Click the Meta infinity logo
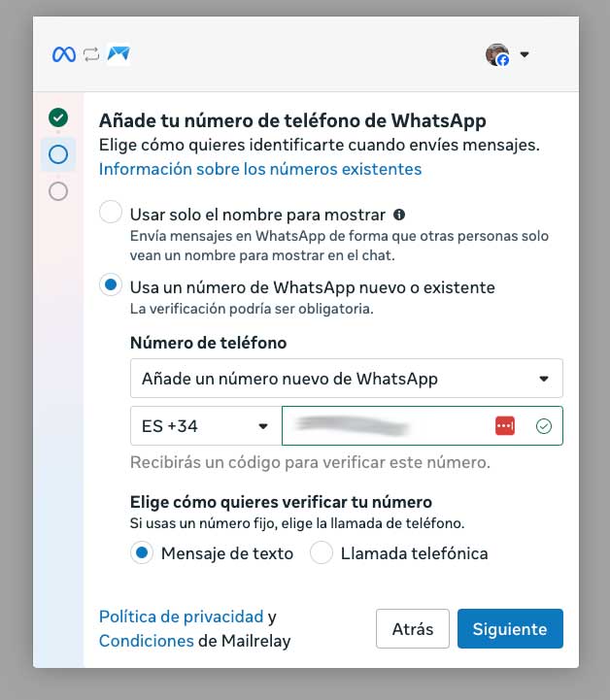The height and width of the screenshot is (700, 610). (x=64, y=54)
